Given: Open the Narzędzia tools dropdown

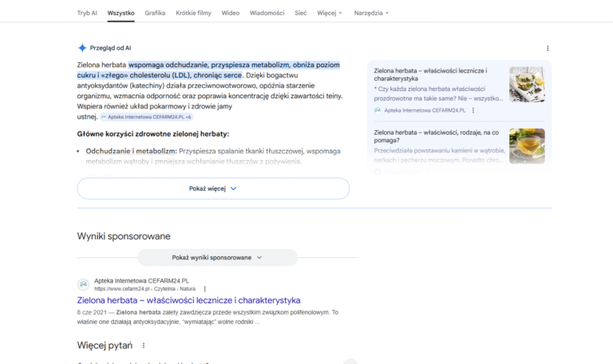Looking at the screenshot, I should (x=371, y=13).
